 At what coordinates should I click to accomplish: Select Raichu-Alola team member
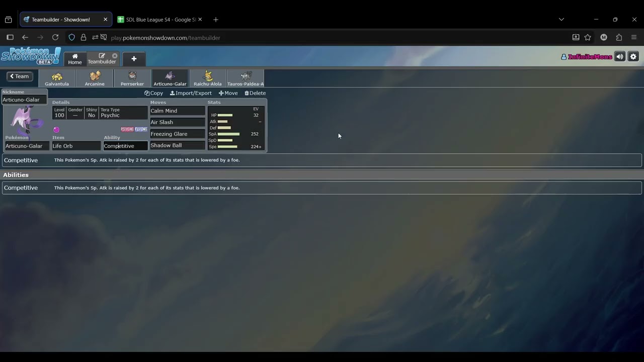[x=208, y=78]
